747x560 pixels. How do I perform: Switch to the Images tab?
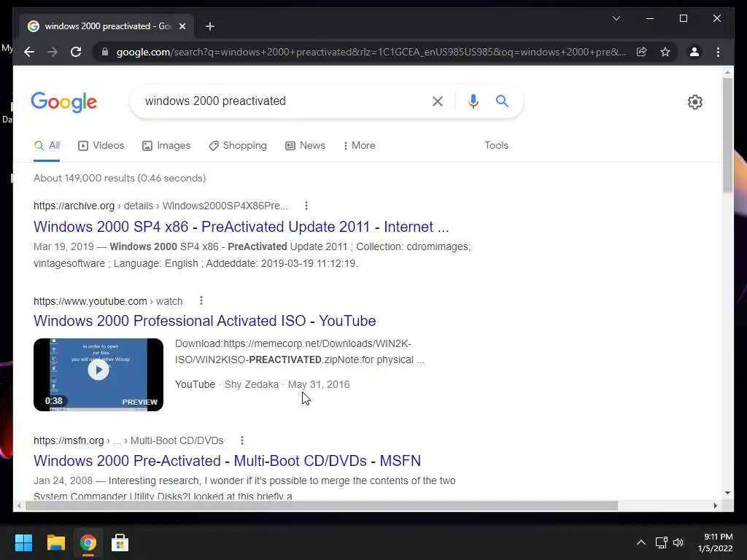(166, 146)
